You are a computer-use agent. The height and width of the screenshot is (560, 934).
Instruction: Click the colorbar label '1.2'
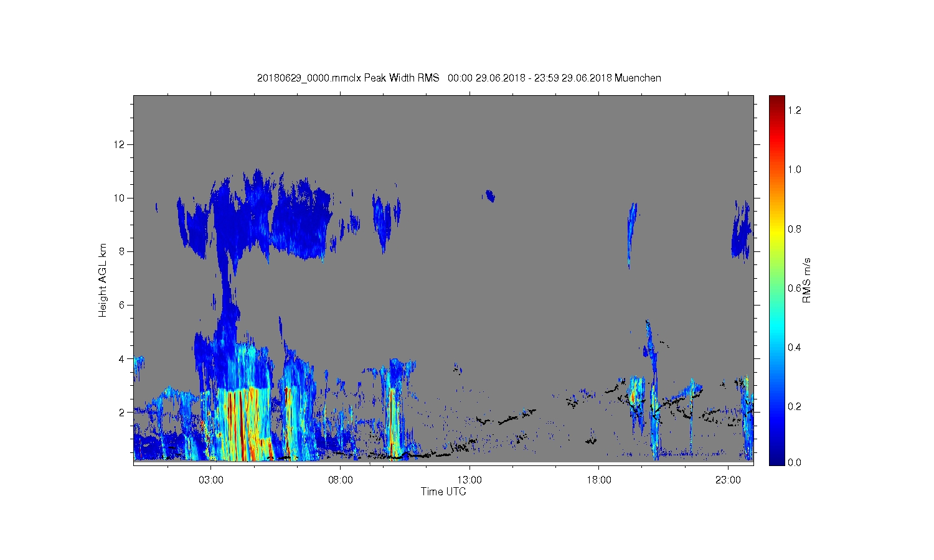coord(795,110)
